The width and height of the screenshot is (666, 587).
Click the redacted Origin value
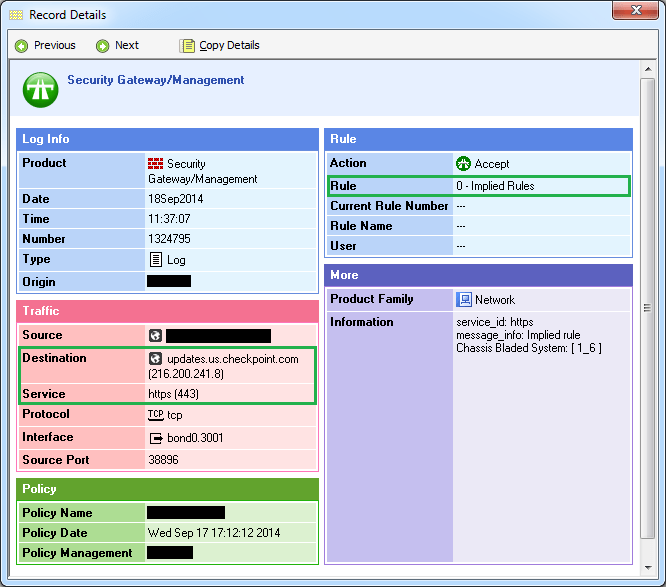point(169,281)
